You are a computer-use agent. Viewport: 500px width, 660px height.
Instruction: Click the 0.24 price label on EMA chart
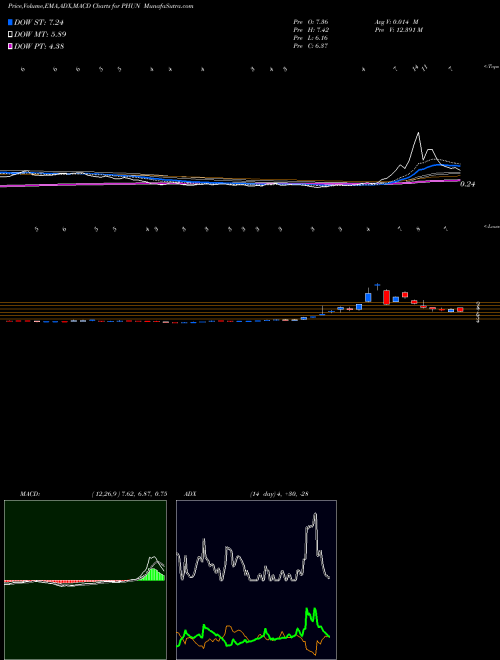pos(467,184)
